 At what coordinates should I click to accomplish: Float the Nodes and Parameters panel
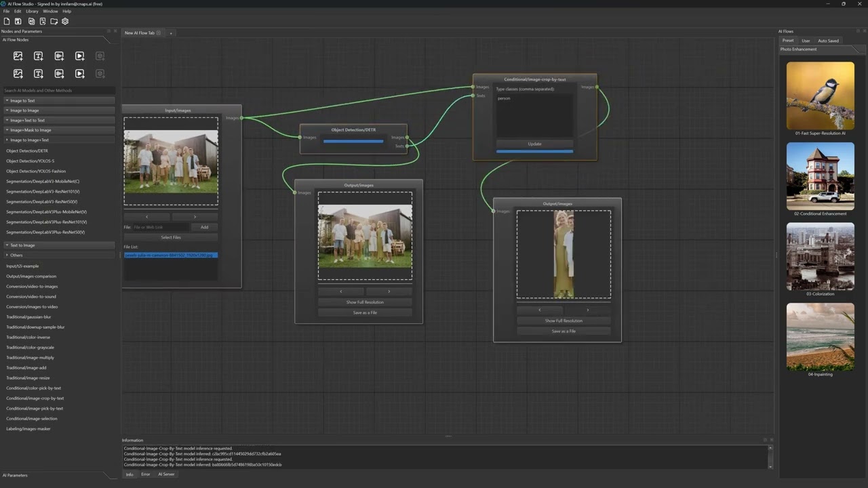(x=109, y=31)
